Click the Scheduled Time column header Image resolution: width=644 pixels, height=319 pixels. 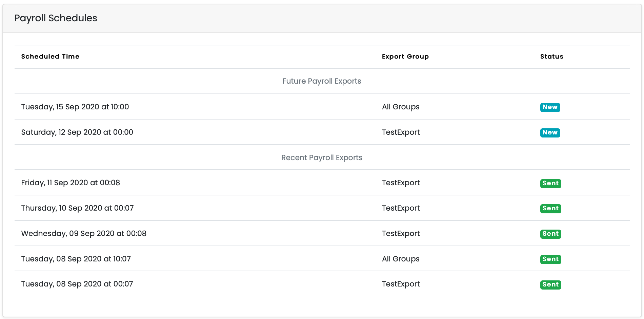point(50,57)
